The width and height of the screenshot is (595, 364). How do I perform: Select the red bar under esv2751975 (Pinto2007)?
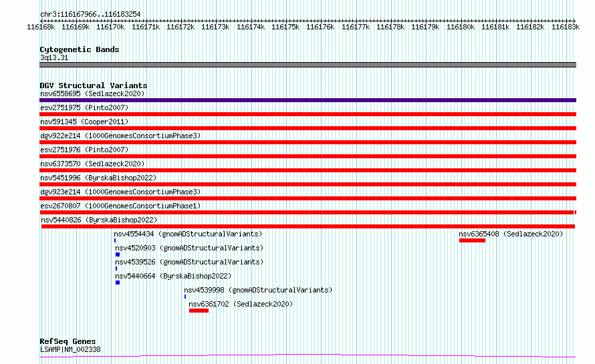click(x=308, y=114)
